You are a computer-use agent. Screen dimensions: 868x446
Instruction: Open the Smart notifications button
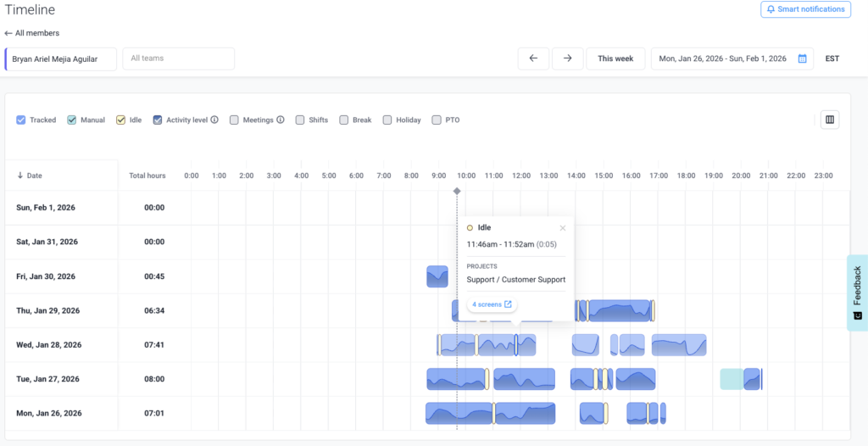pyautogui.click(x=805, y=9)
